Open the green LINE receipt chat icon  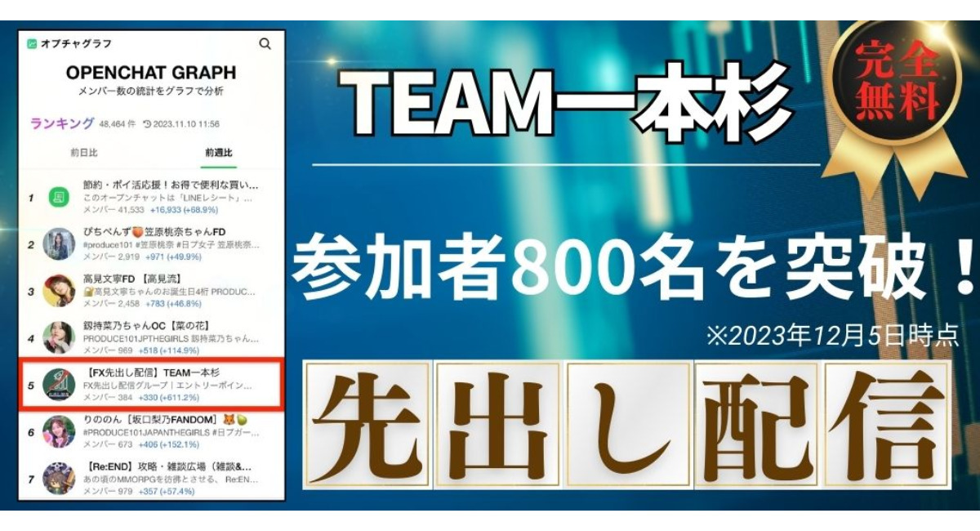pyautogui.click(x=59, y=198)
